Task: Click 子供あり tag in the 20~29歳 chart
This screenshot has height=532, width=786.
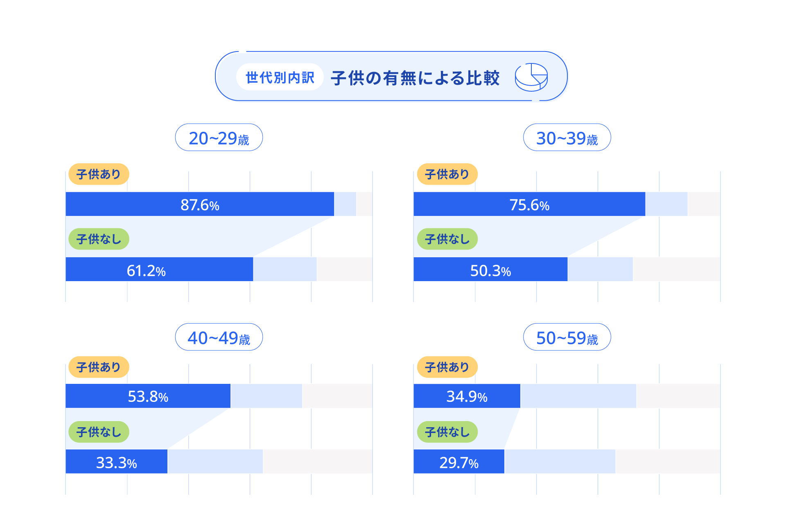Action: click(99, 174)
